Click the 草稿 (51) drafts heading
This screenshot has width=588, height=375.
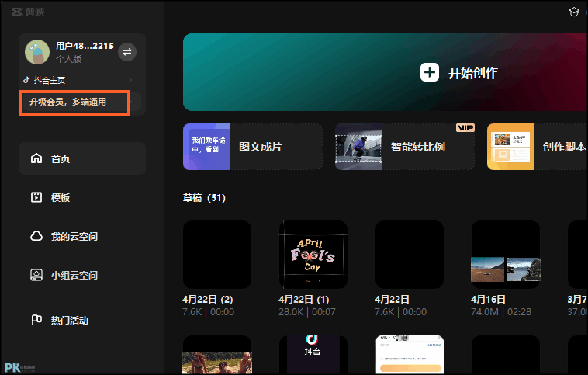coord(204,198)
